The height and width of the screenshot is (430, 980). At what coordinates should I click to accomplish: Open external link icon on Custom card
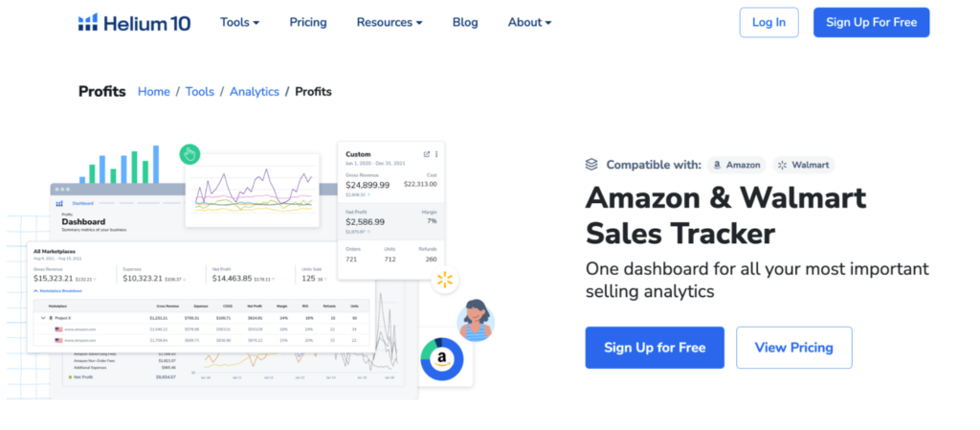pos(427,154)
